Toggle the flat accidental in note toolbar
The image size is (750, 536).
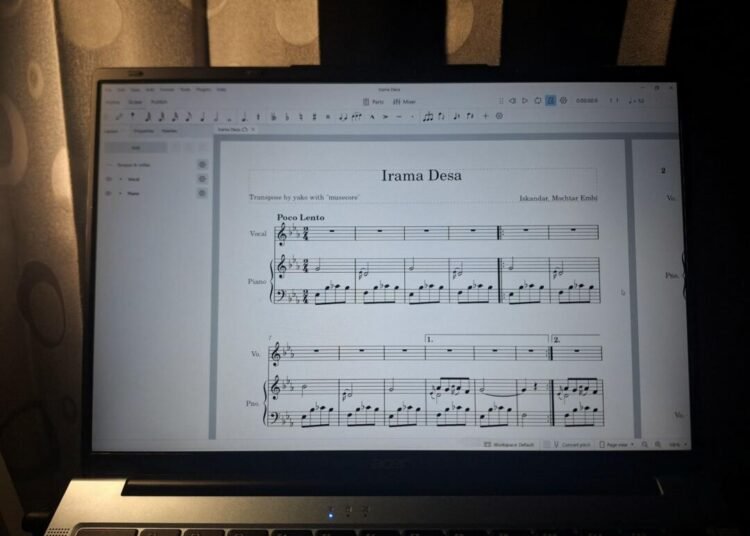(x=286, y=116)
